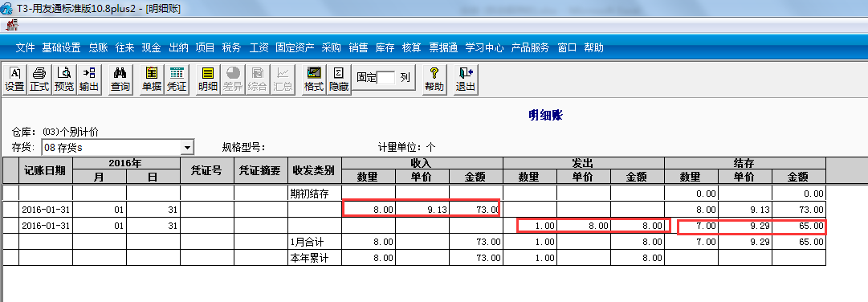868x302 pixels.
Task: Click the 退出 exit icon
Action: pyautogui.click(x=466, y=80)
